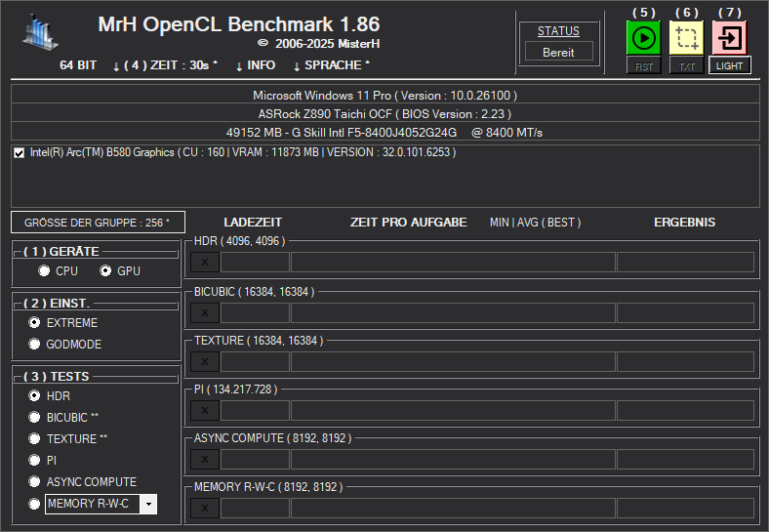Click the X box in TEXTURE row
769x532 pixels.
pos(205,362)
